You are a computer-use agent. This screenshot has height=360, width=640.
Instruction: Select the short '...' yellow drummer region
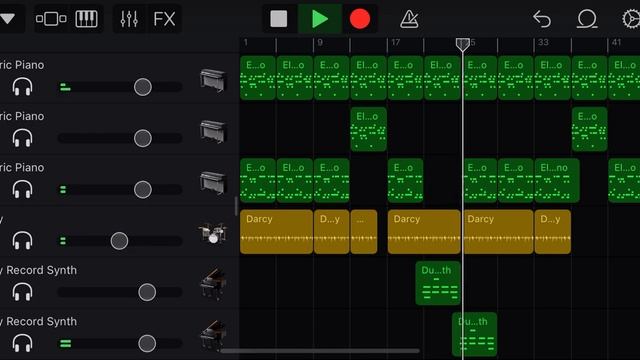(x=364, y=232)
